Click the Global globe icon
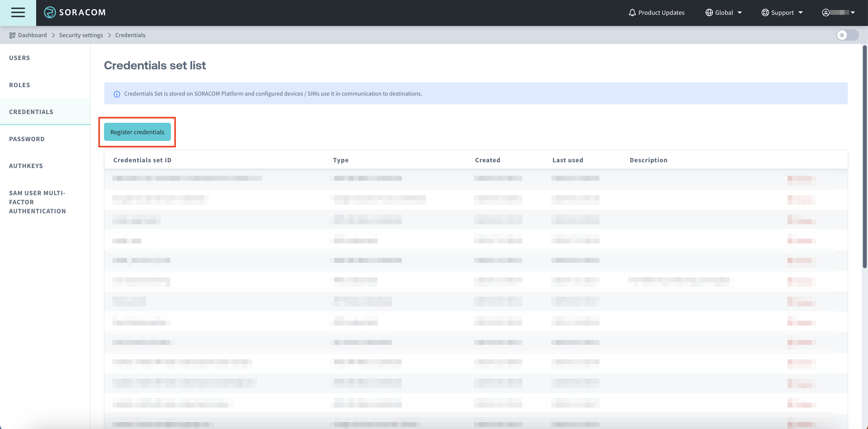The width and height of the screenshot is (868, 429). [709, 12]
